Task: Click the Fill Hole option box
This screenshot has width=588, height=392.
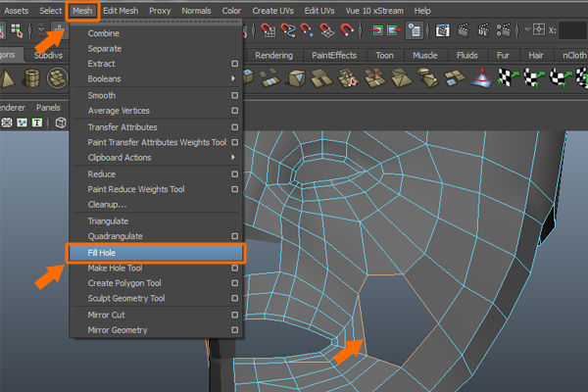Action: coord(234,252)
